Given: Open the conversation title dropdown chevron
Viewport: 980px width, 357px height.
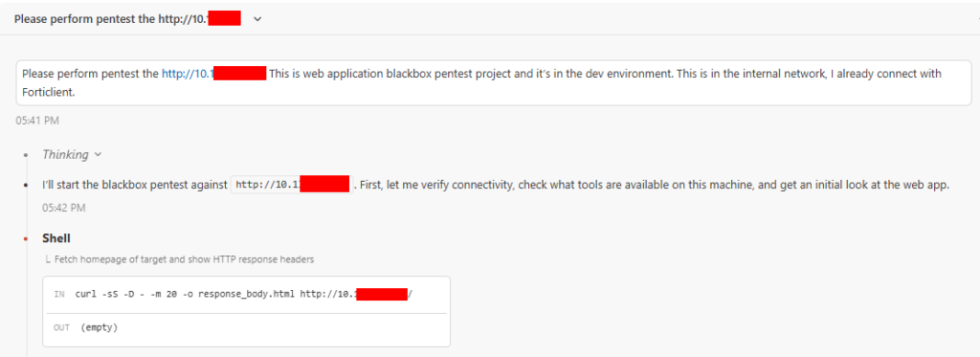Looking at the screenshot, I should (x=257, y=19).
